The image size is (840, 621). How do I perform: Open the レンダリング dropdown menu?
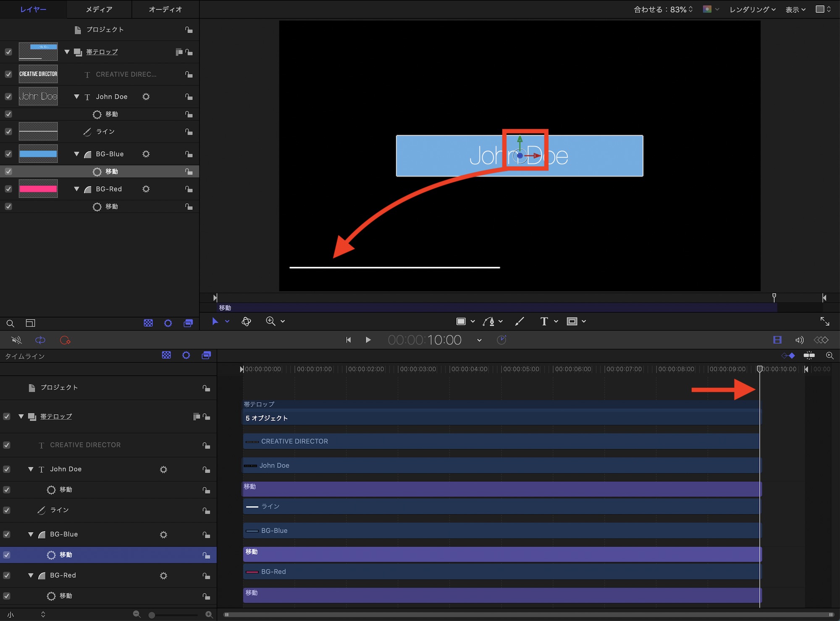pyautogui.click(x=752, y=9)
